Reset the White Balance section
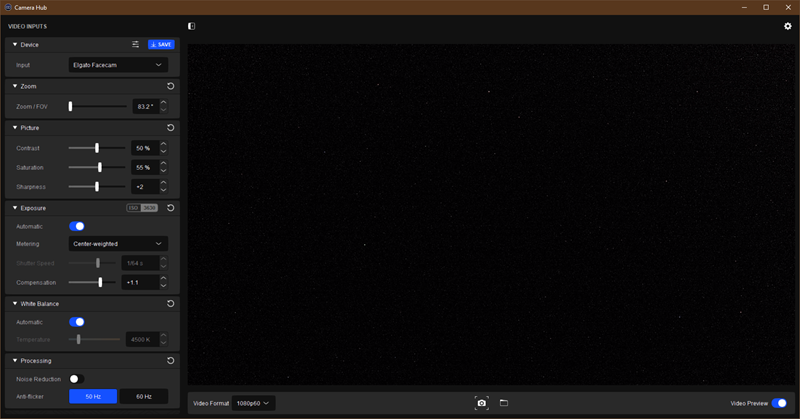Viewport: 800px width, 419px height. pos(170,303)
